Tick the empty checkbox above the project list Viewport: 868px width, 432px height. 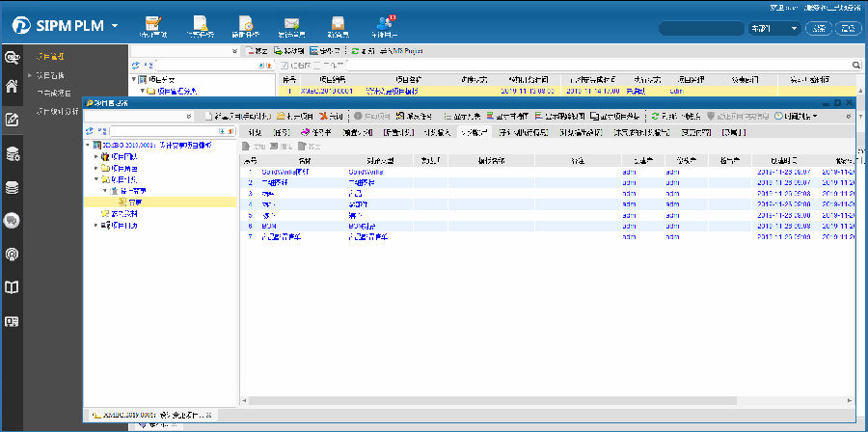coord(316,65)
